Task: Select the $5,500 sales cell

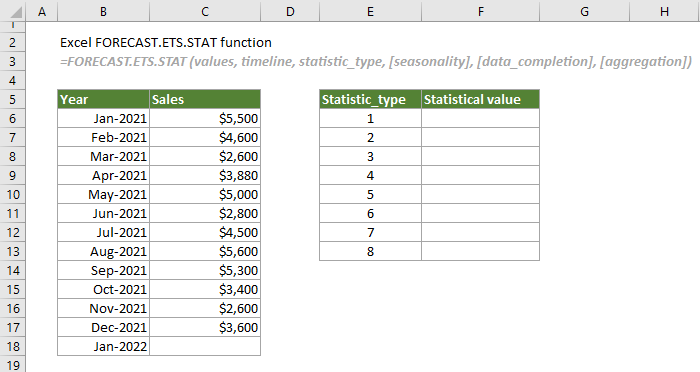Action: pos(205,118)
